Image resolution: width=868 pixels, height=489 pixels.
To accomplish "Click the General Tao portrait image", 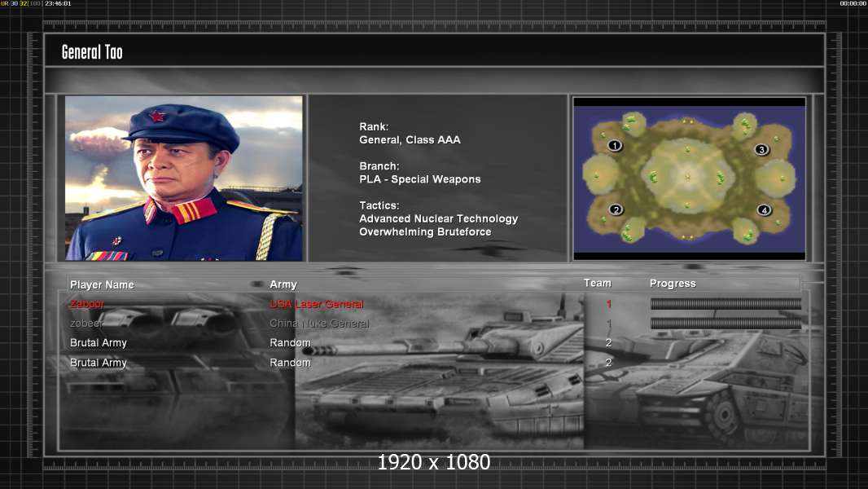I will coord(184,178).
